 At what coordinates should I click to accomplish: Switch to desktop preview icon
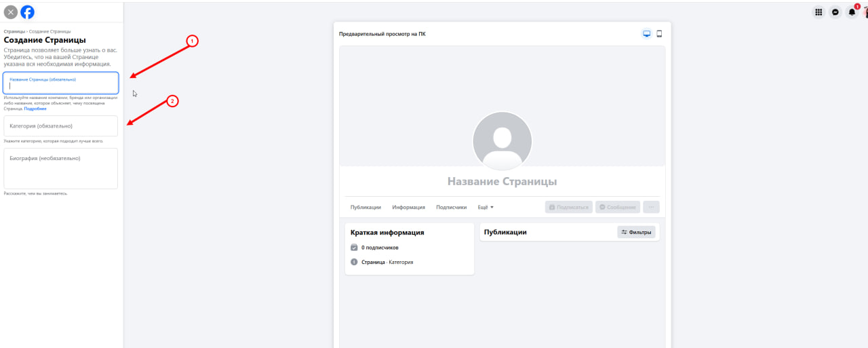click(647, 34)
